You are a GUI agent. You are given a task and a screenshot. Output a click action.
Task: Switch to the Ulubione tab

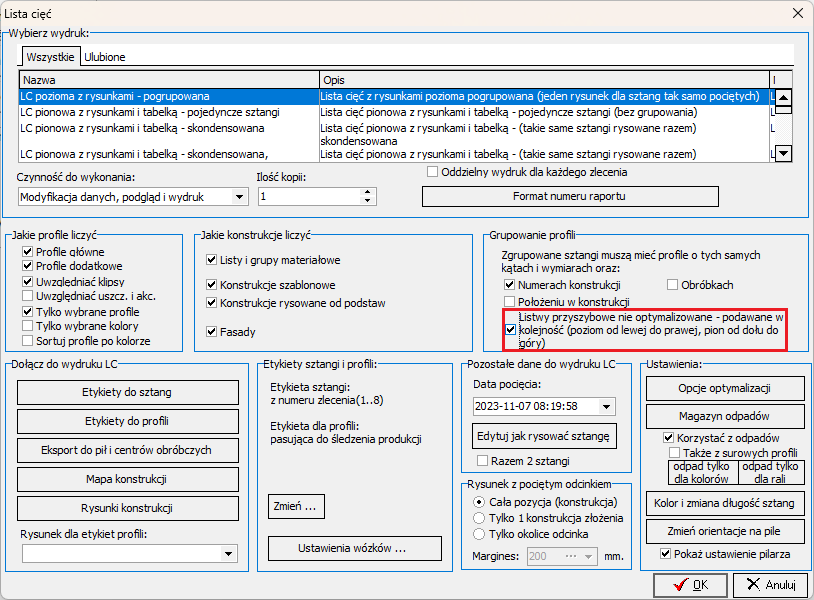105,57
